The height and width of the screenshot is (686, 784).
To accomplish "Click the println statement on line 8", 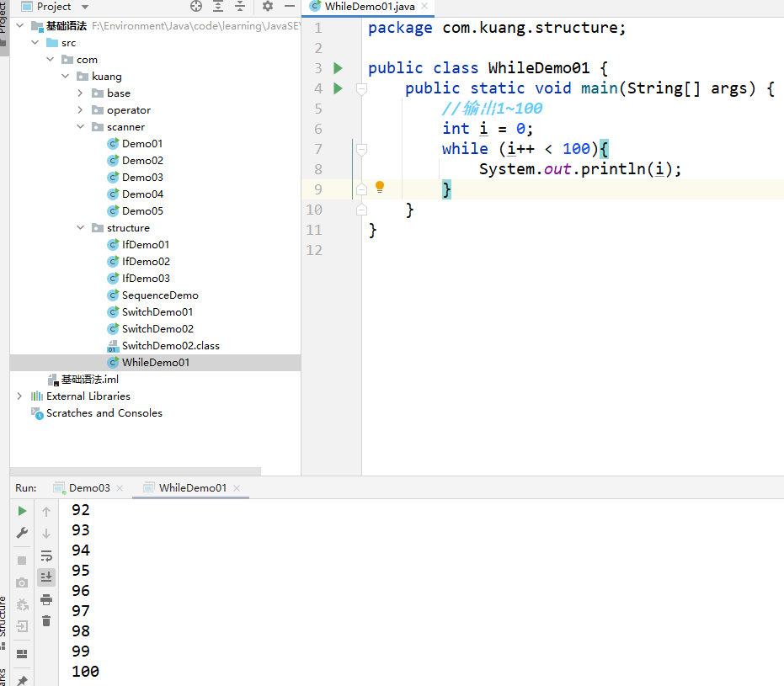I will (x=580, y=169).
